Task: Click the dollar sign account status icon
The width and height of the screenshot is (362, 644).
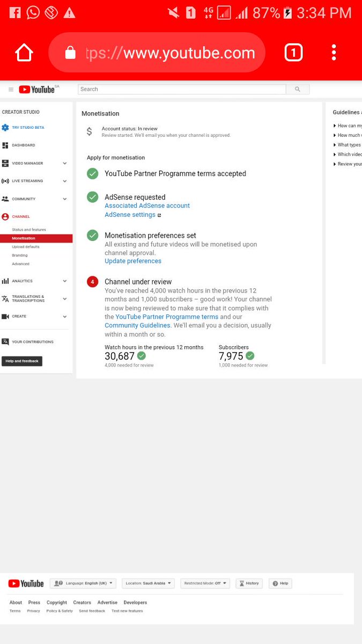Action: pos(90,131)
